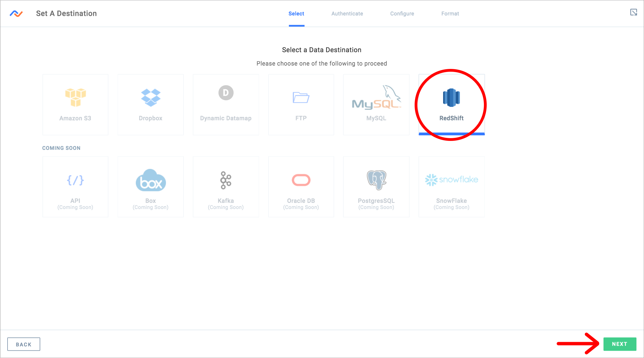Screen dimensions: 644x358
Task: Click 'Oracle DB' label
Action: (301, 201)
